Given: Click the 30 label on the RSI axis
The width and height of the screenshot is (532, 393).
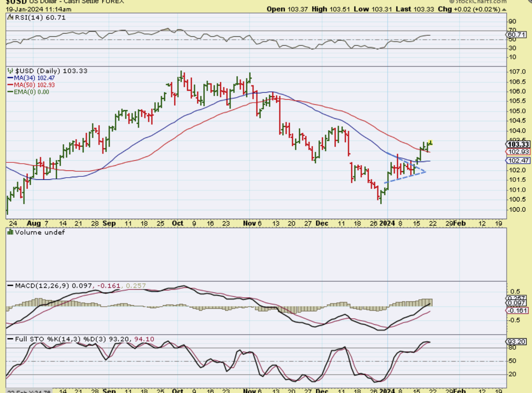Looking at the screenshot, I should 512,48.
